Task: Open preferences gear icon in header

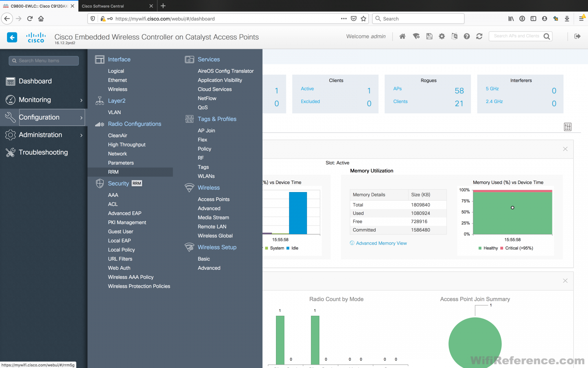Action: (442, 36)
